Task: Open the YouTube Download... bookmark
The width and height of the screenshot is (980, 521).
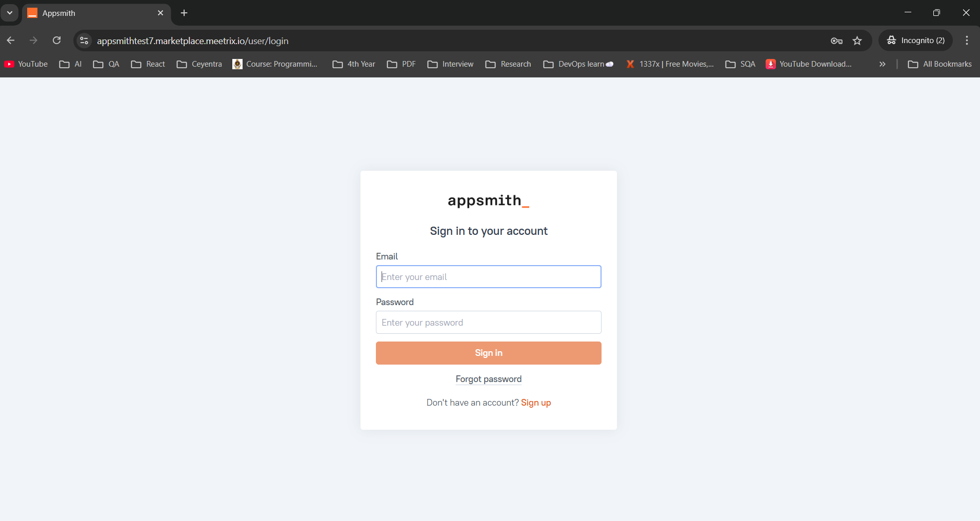Action: (x=809, y=64)
